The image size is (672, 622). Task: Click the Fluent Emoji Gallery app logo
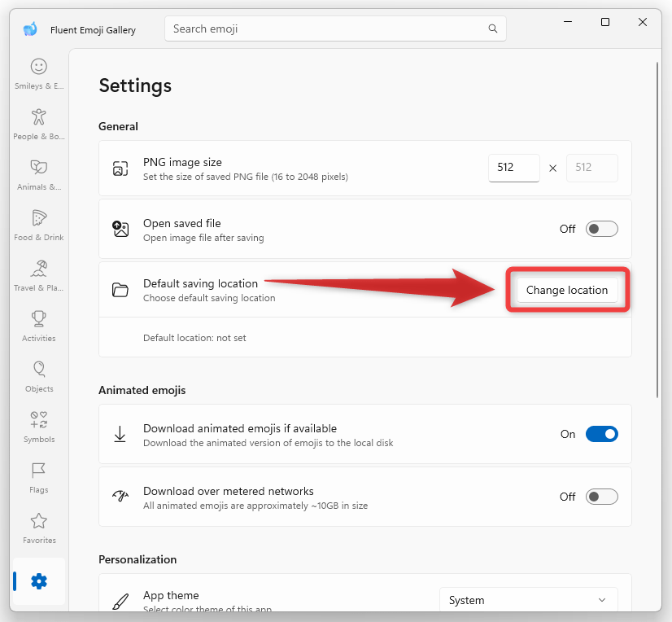click(30, 29)
